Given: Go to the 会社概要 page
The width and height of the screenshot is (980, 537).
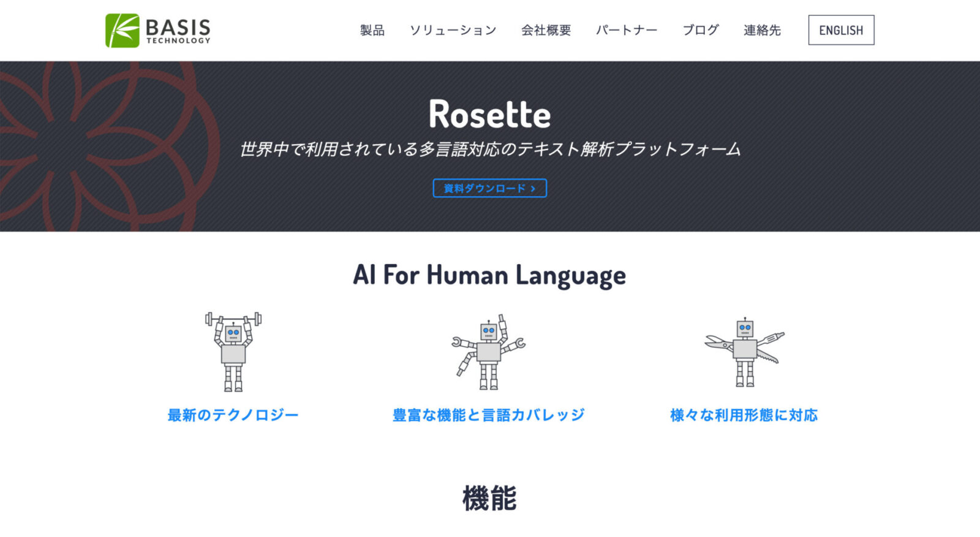Looking at the screenshot, I should coord(546,31).
